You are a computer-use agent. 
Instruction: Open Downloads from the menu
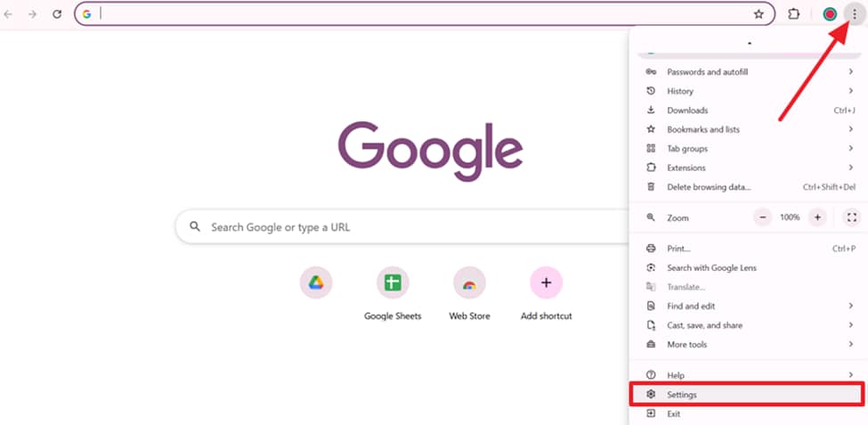[749, 110]
